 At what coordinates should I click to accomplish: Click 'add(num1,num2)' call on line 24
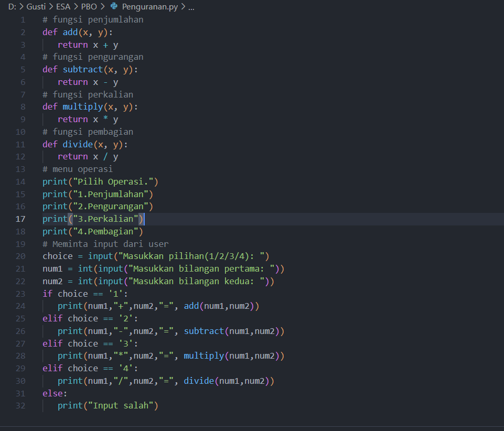[x=219, y=306]
